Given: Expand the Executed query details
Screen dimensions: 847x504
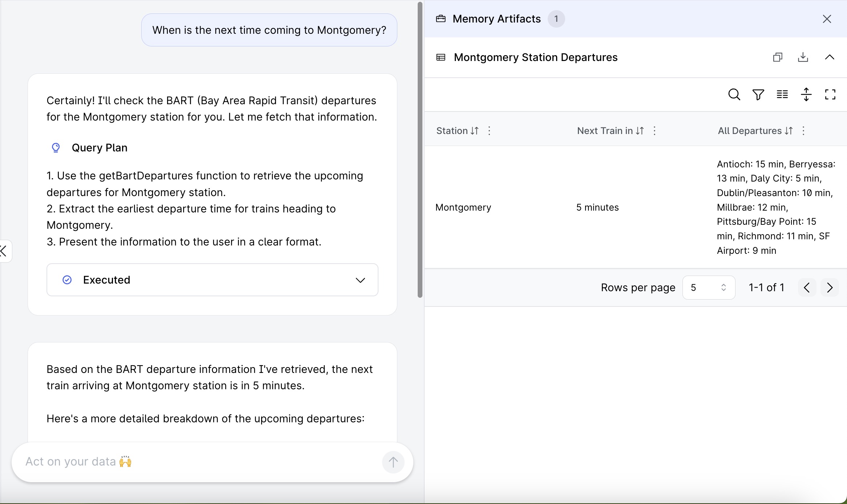Looking at the screenshot, I should pyautogui.click(x=361, y=280).
